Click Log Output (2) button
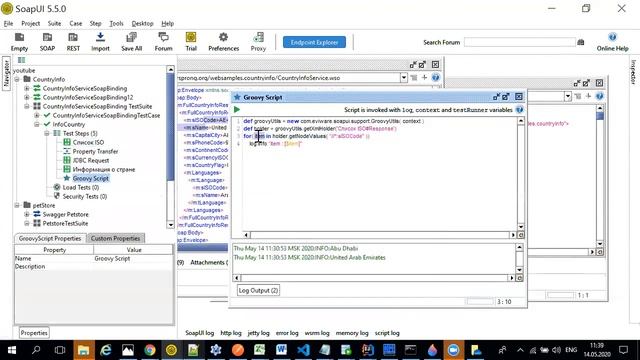Image resolution: width=640 pixels, height=360 pixels. [258, 290]
